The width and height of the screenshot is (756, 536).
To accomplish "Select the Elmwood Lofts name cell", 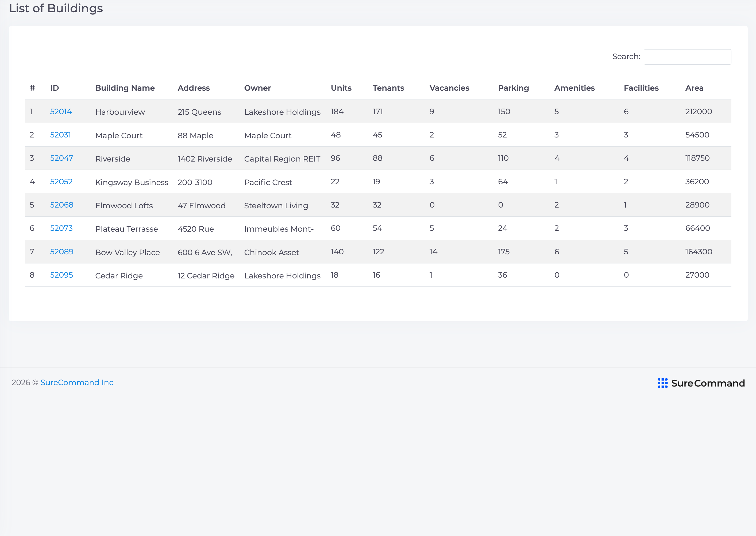I will 124,206.
